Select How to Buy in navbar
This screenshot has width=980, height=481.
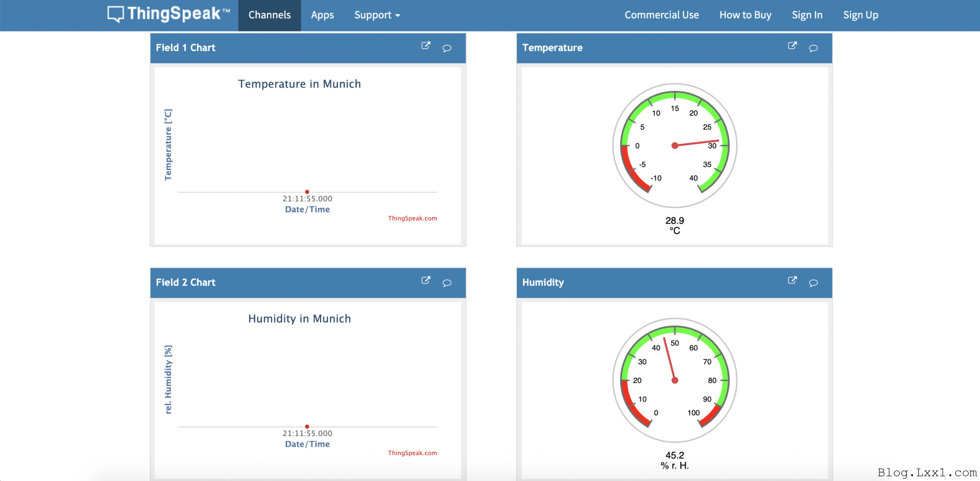coord(746,15)
